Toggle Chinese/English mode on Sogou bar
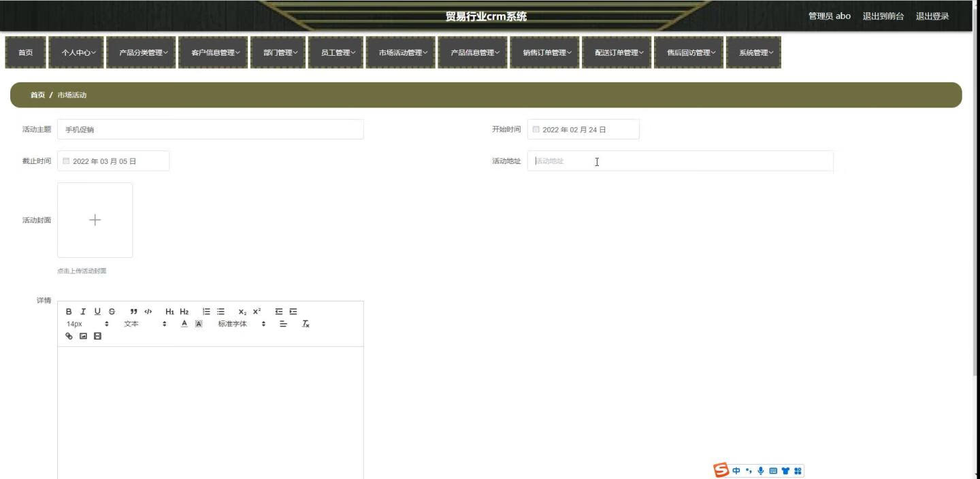This screenshot has width=980, height=479. coord(736,471)
